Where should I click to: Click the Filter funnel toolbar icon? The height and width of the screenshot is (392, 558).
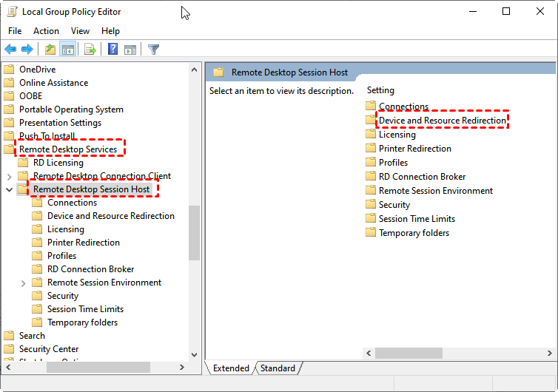click(x=153, y=49)
